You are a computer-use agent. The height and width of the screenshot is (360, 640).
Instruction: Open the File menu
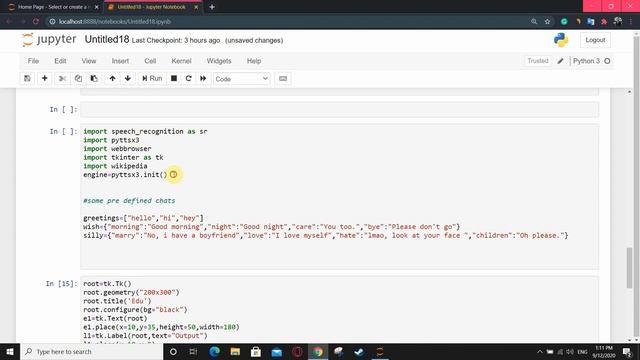(x=33, y=61)
